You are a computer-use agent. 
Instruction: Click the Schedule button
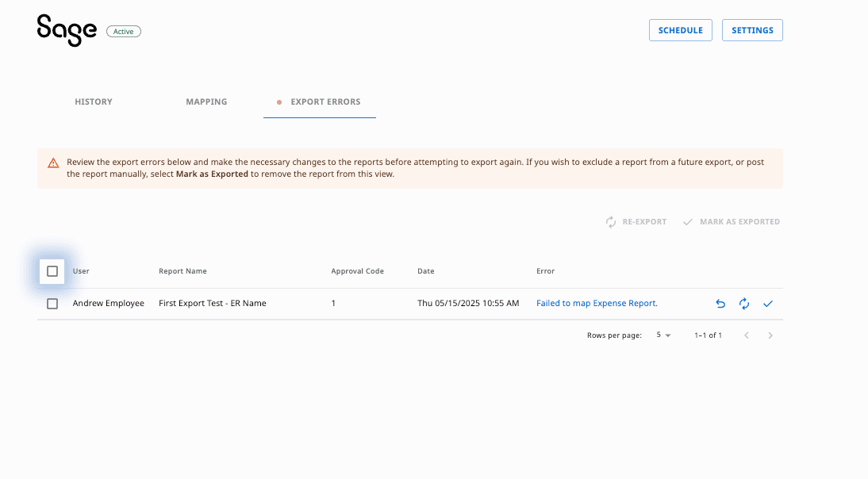click(680, 30)
